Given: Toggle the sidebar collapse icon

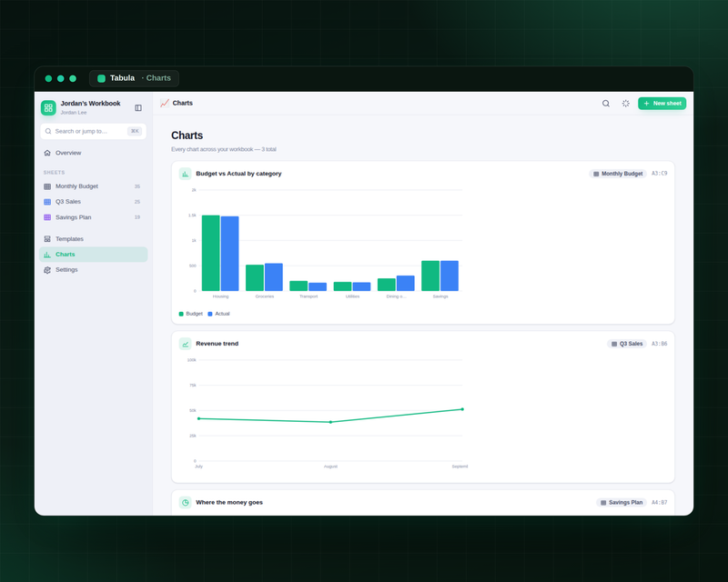Looking at the screenshot, I should click(138, 107).
